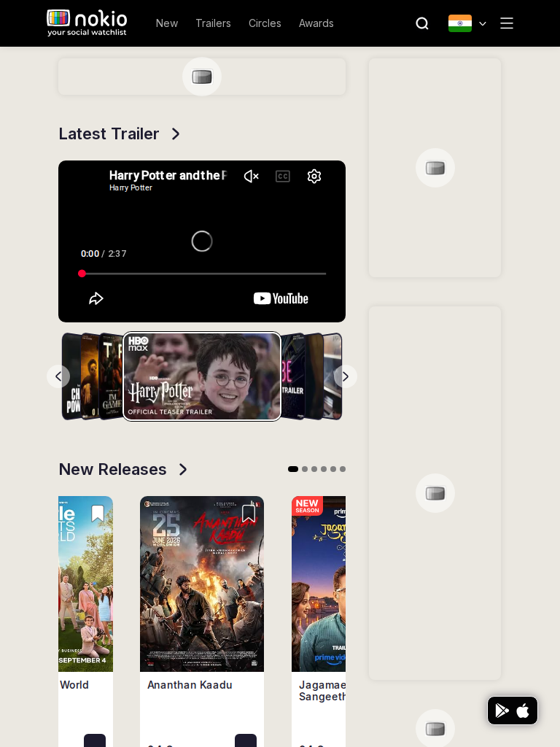Show previous trailer in carousel
Viewport: 560px width, 747px height.
(x=58, y=376)
